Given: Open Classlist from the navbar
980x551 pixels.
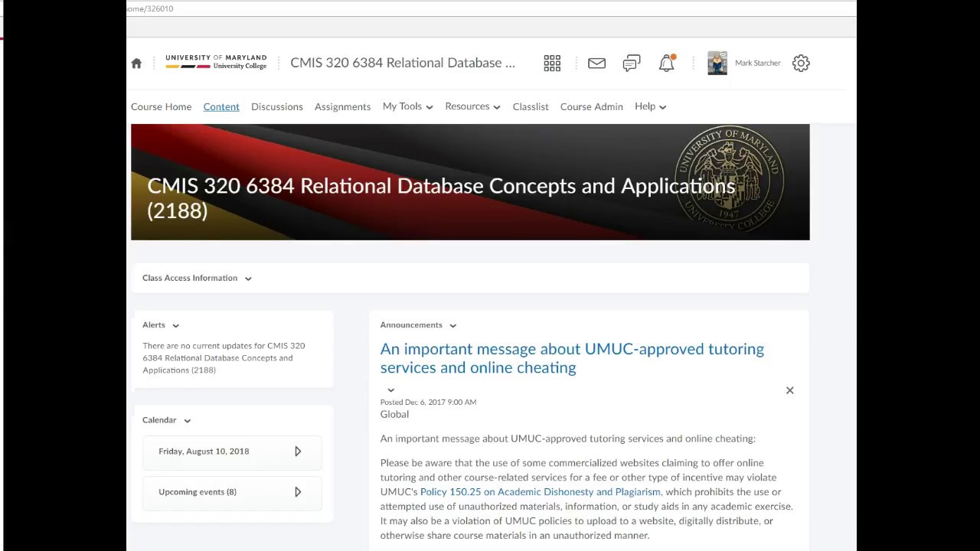Looking at the screenshot, I should coord(531,106).
